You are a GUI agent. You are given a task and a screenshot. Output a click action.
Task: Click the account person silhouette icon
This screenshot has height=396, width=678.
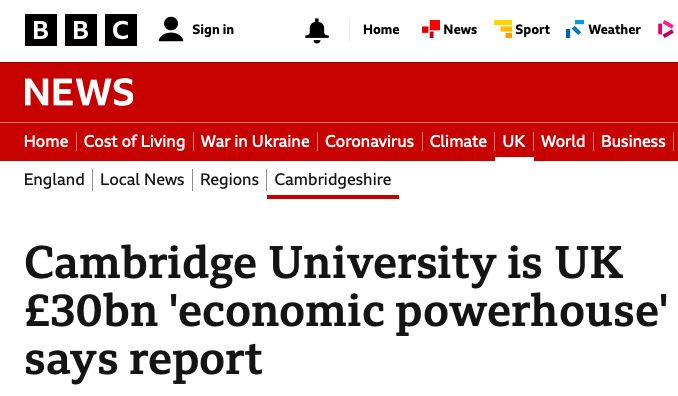[171, 29]
